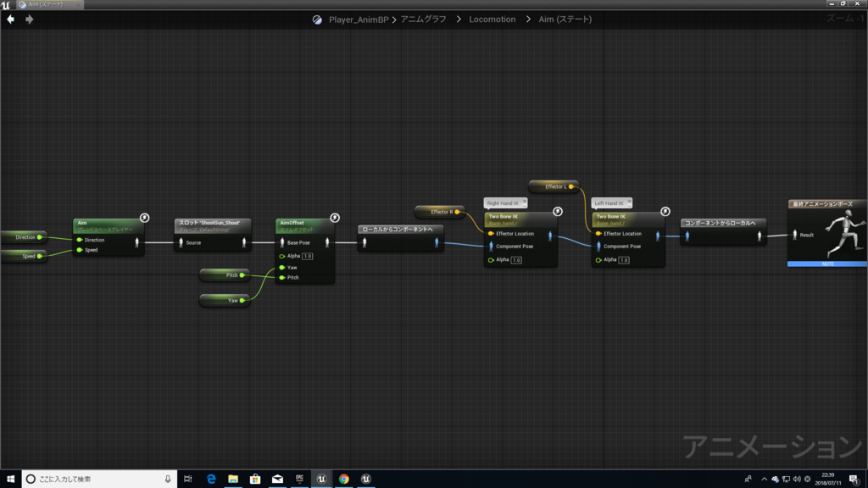868x488 pixels.
Task: Open Task View on the taskbar
Action: (x=188, y=480)
